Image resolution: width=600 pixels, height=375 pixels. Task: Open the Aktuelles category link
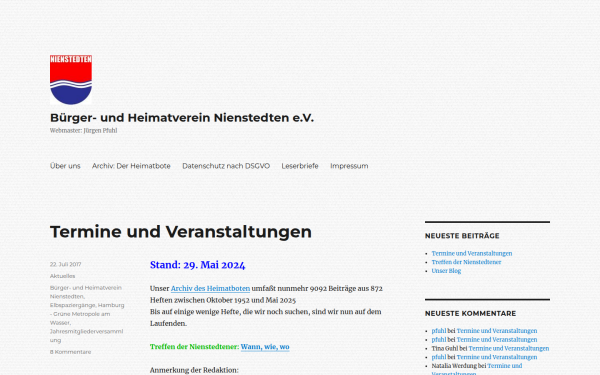[62, 276]
